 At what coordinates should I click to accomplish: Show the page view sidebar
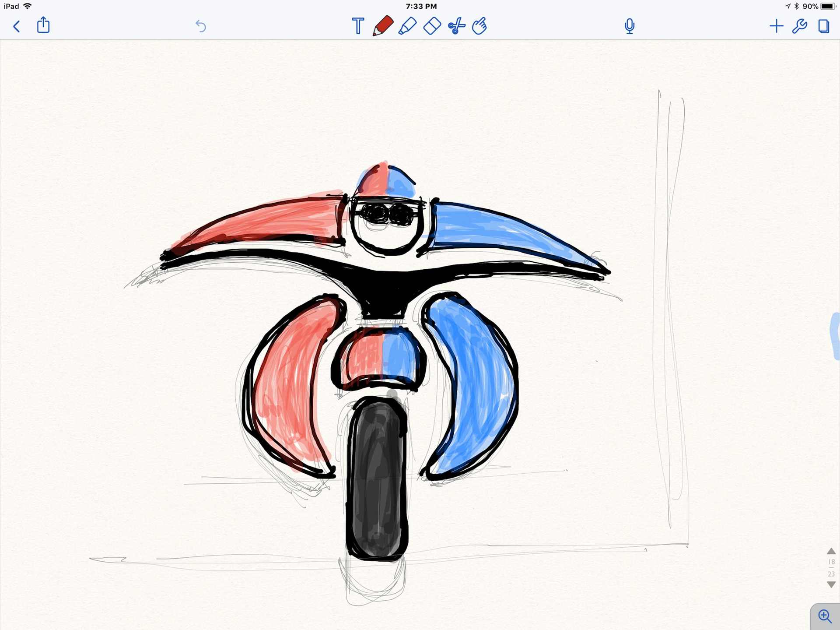823,26
